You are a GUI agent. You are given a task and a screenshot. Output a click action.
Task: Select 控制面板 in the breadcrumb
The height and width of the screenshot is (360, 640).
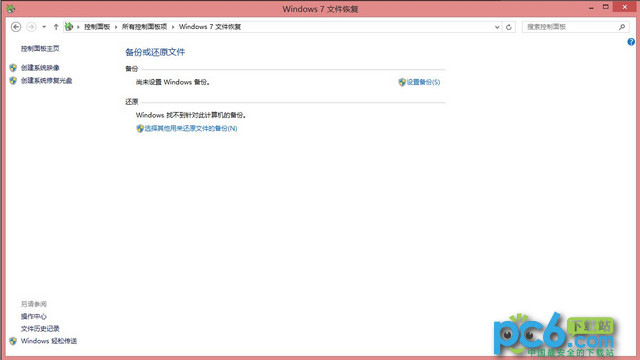point(97,27)
